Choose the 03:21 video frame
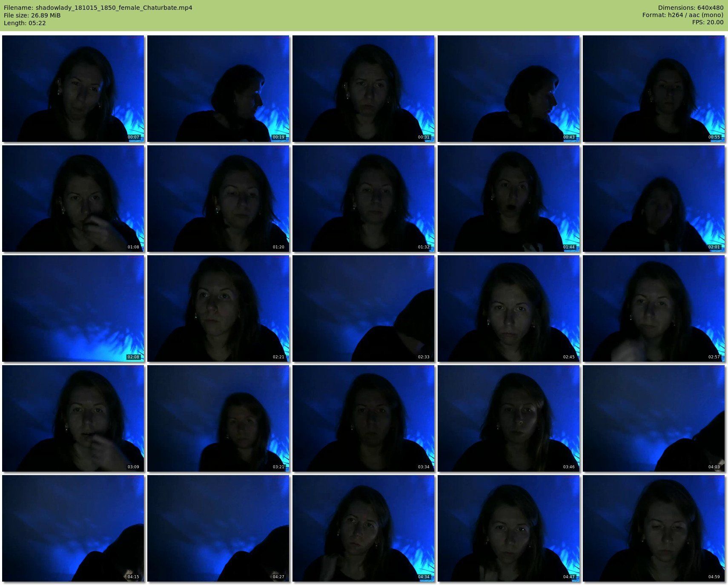The height and width of the screenshot is (585, 728). 218,418
